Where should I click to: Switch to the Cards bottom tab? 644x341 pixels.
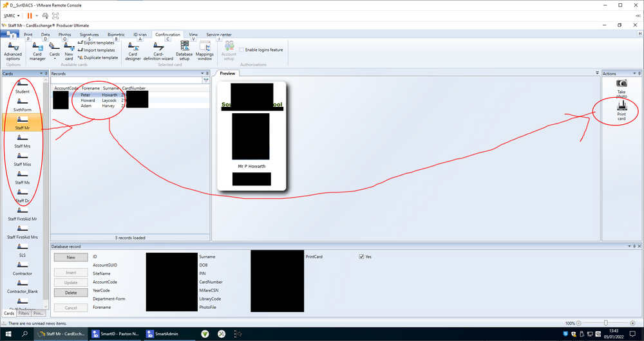9,313
